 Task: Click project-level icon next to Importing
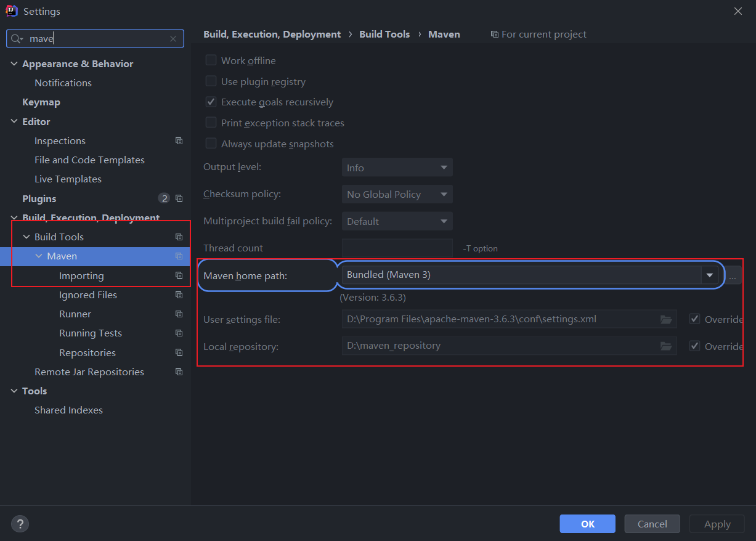[x=179, y=275]
